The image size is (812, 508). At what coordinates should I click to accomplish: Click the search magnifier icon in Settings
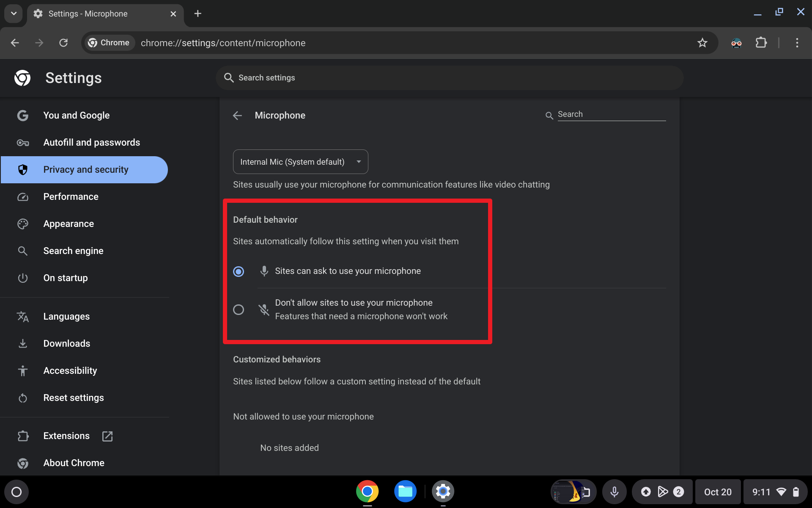(229, 77)
